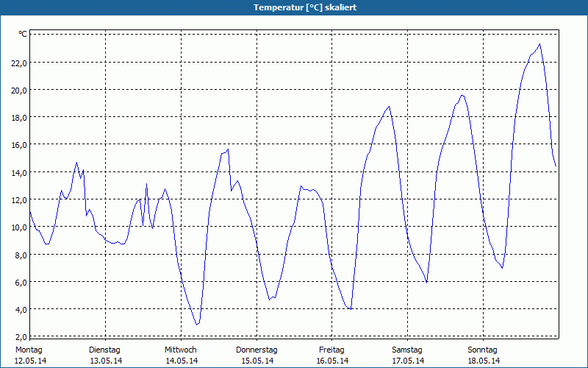Click the lowest curve point on Mittwoch
Image resolution: width=588 pixels, height=368 pixels.
[196, 325]
